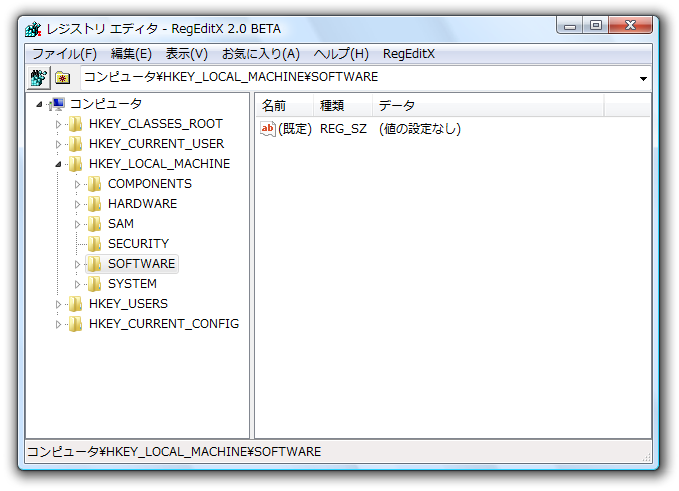
Task: Expand the SYSTEM subkey
Action: [x=77, y=284]
